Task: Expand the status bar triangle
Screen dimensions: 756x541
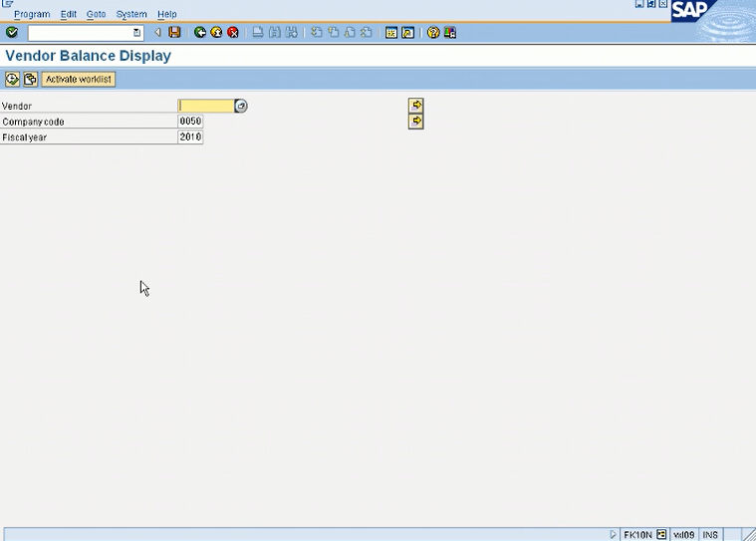Action: (613, 534)
